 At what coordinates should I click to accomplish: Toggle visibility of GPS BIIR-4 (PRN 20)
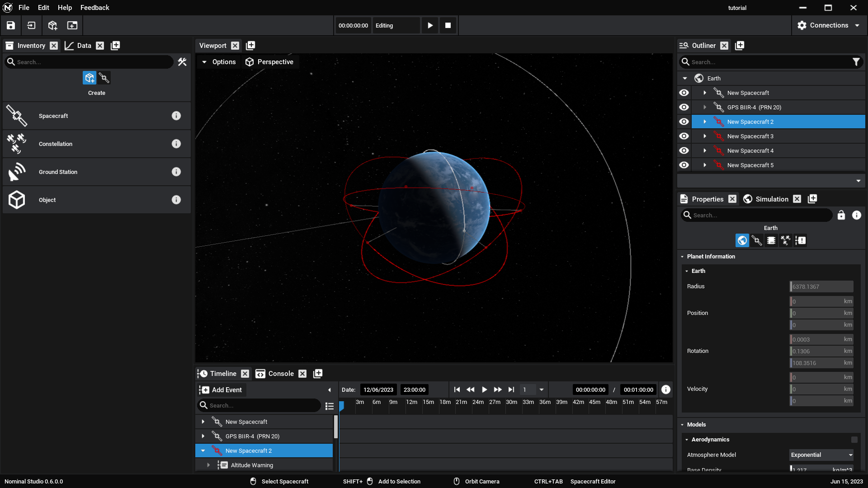point(684,107)
